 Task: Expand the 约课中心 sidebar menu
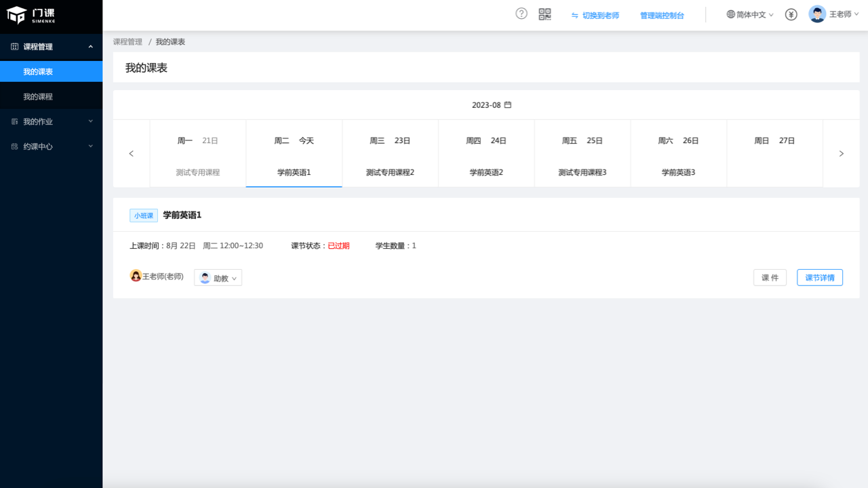tap(51, 146)
